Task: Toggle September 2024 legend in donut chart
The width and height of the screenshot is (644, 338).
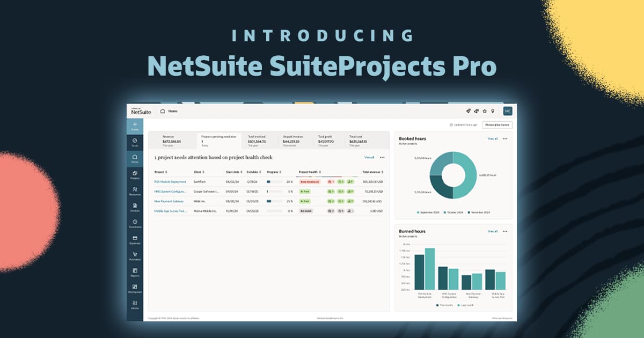Action: 428,213
